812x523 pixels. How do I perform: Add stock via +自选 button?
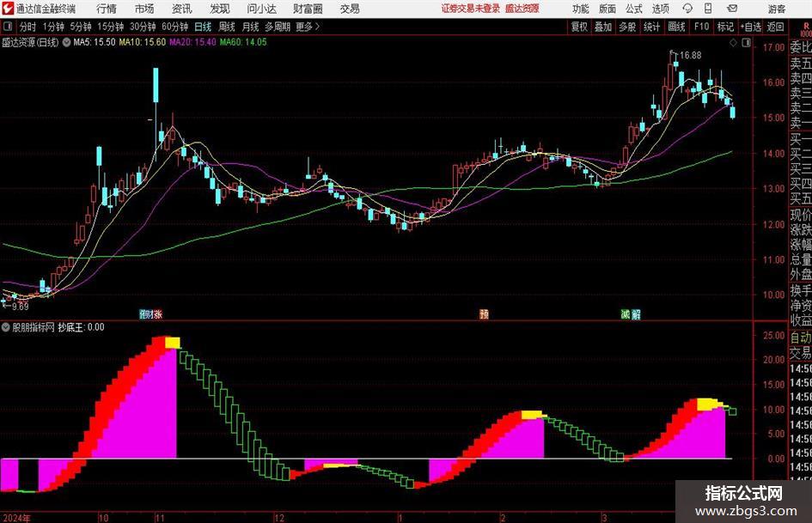click(750, 27)
